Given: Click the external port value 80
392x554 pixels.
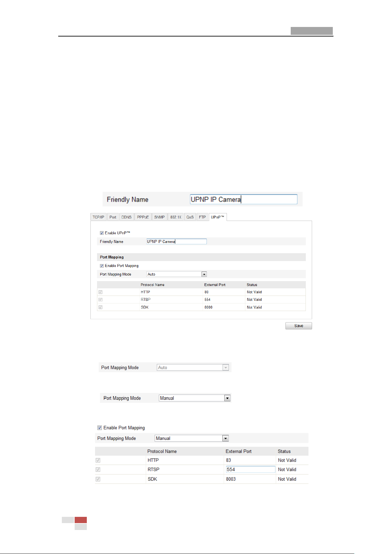Looking at the screenshot, I should click(x=207, y=292).
